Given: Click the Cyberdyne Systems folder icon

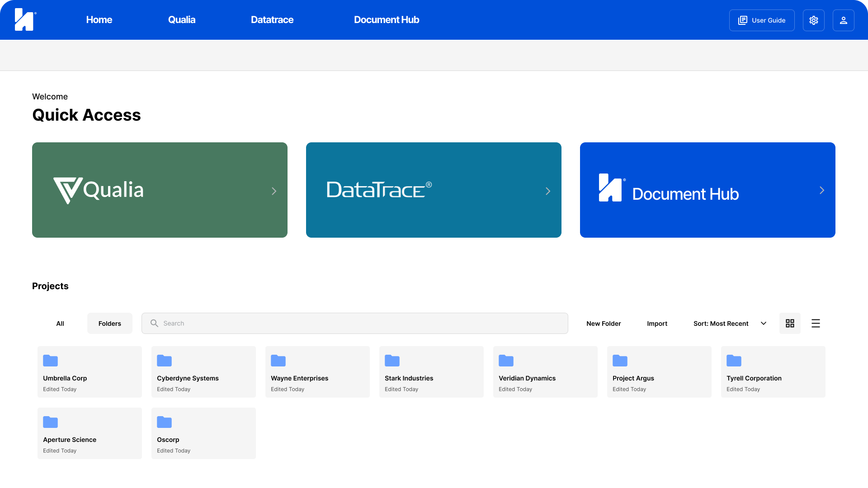Looking at the screenshot, I should tap(164, 361).
